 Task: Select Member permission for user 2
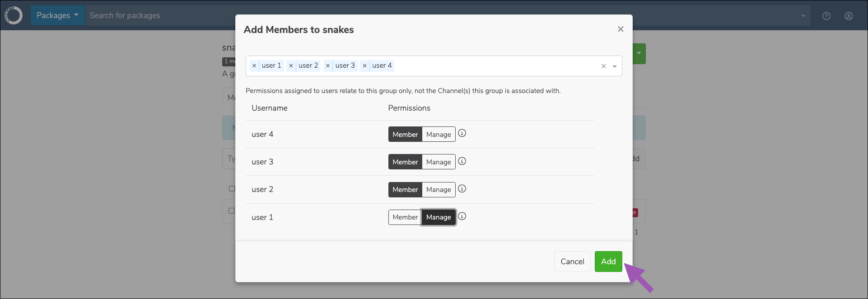405,189
